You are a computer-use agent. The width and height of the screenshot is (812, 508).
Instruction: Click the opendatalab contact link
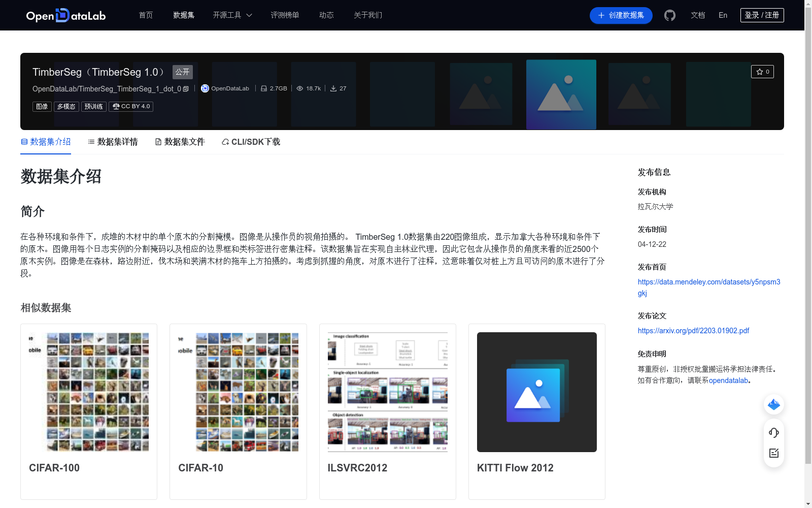pyautogui.click(x=728, y=380)
